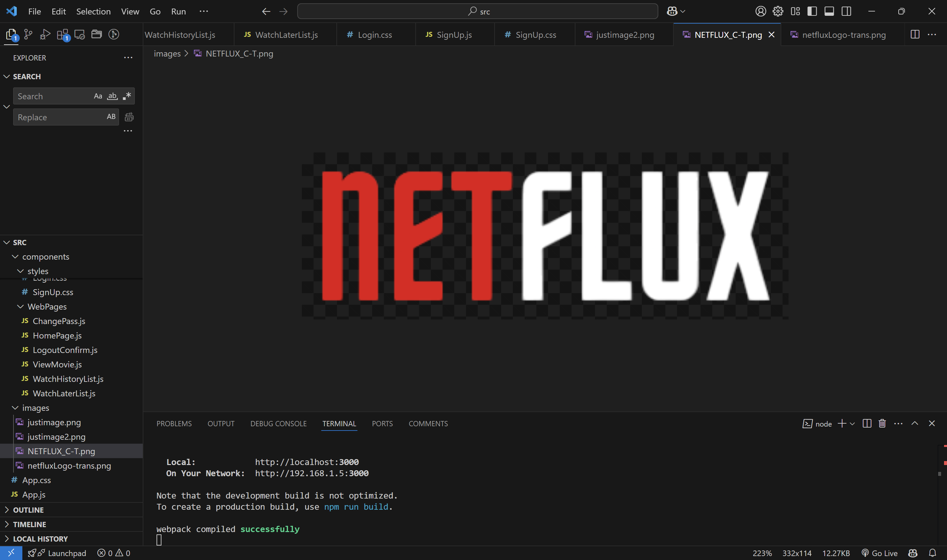Open the Selection menu
The height and width of the screenshot is (560, 947).
coord(93,11)
